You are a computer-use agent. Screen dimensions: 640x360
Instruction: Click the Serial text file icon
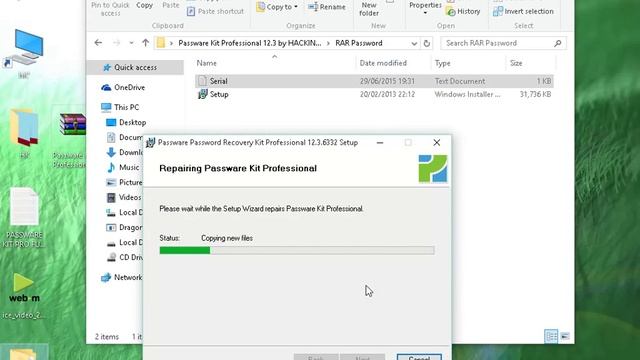[202, 81]
